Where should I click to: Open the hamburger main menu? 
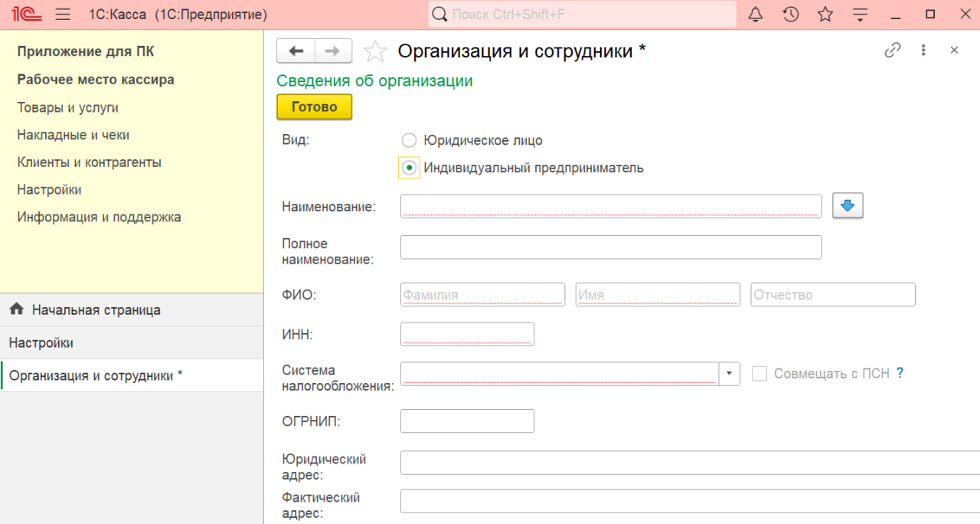pyautogui.click(x=64, y=15)
